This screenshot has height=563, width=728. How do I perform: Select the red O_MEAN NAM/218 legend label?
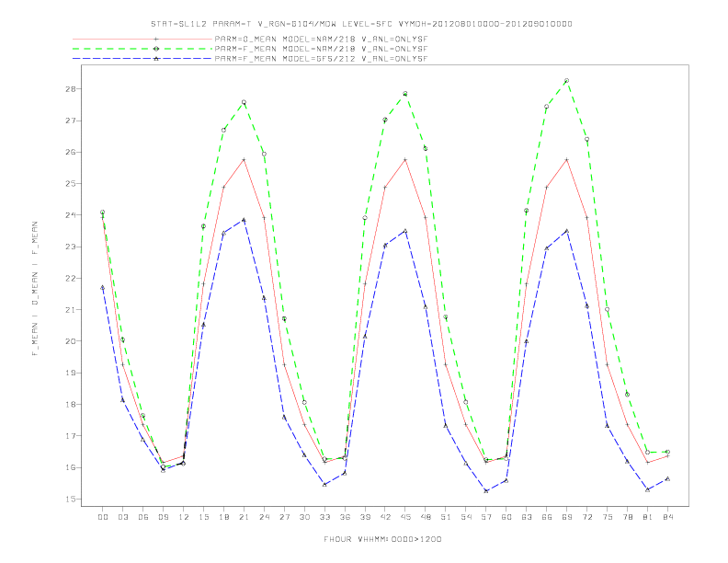(x=321, y=39)
